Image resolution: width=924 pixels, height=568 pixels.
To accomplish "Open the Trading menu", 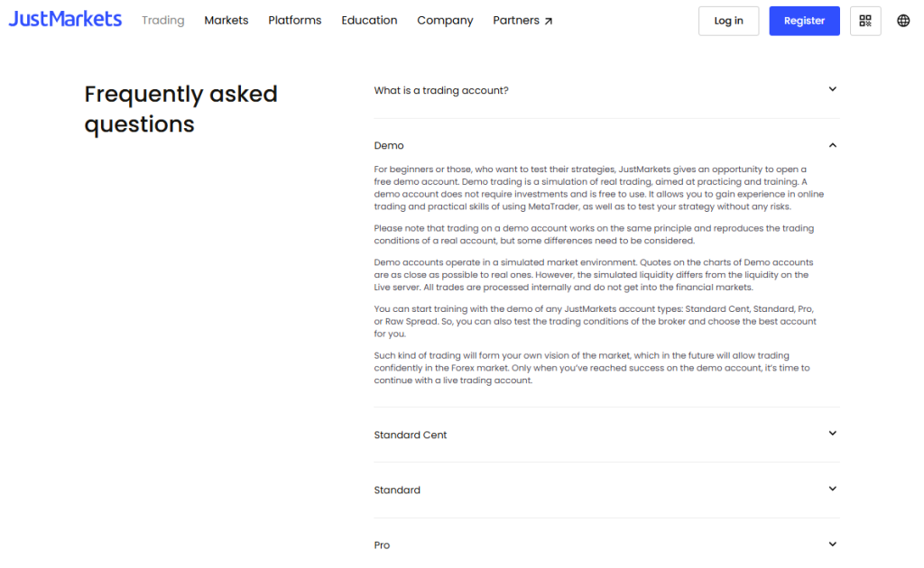I will 162,21.
